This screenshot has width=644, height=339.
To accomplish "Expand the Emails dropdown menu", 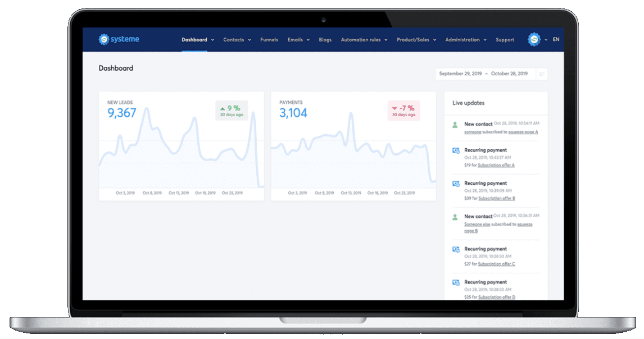I will coord(298,40).
